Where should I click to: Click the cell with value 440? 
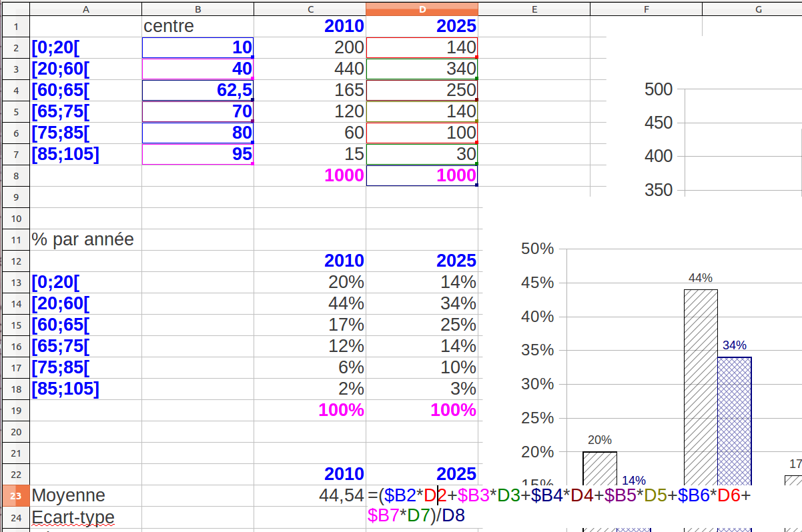310,69
